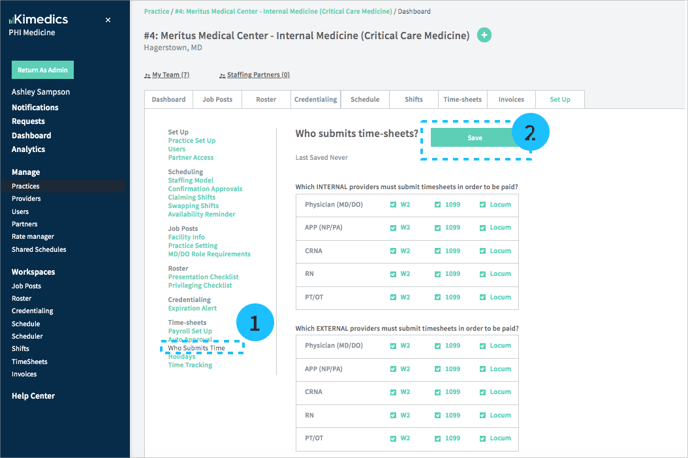
Task: Toggle W2 checkbox for internal Physician (MD/DO)
Action: pos(393,205)
